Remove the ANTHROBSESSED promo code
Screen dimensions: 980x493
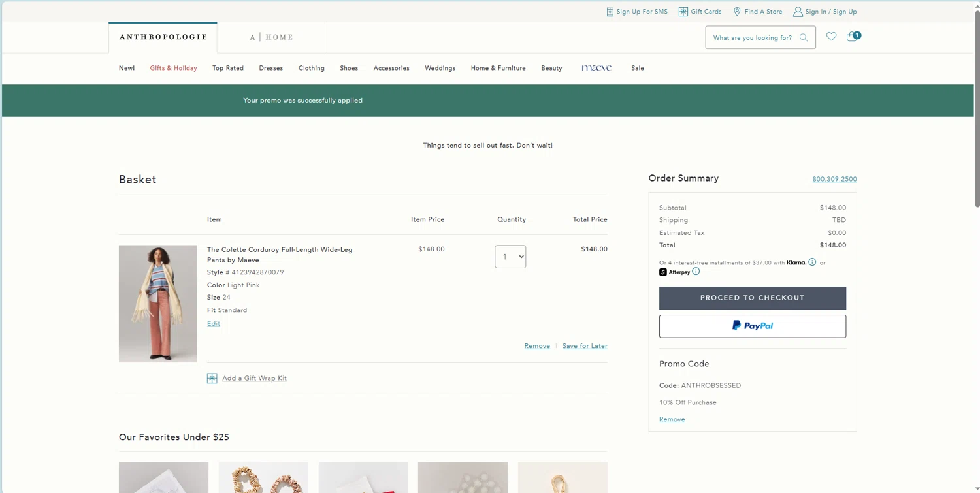[672, 419]
